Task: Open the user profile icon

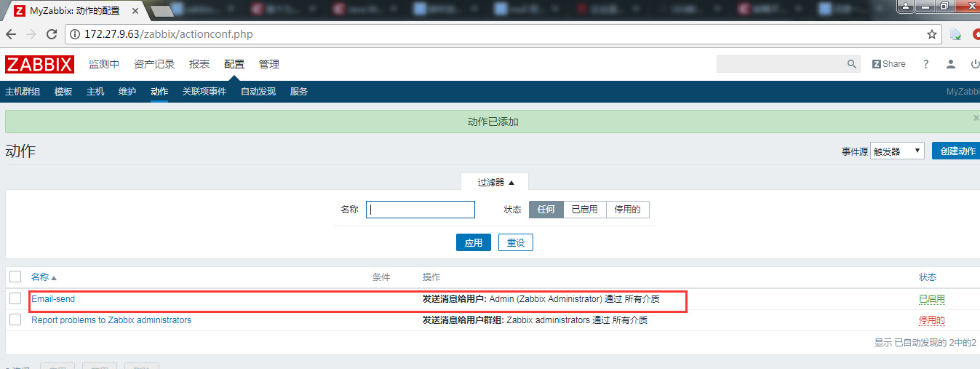Action: [950, 64]
